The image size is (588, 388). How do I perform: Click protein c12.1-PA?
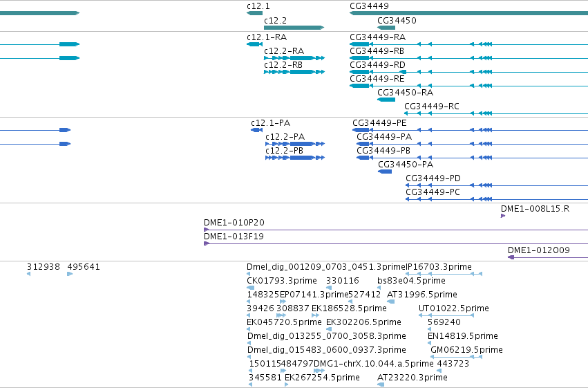[x=270, y=123]
